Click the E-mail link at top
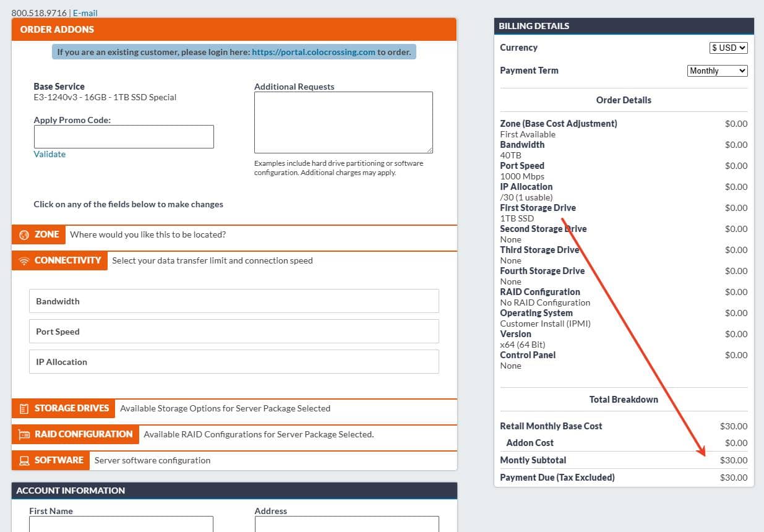The height and width of the screenshot is (532, 764). pyautogui.click(x=85, y=13)
